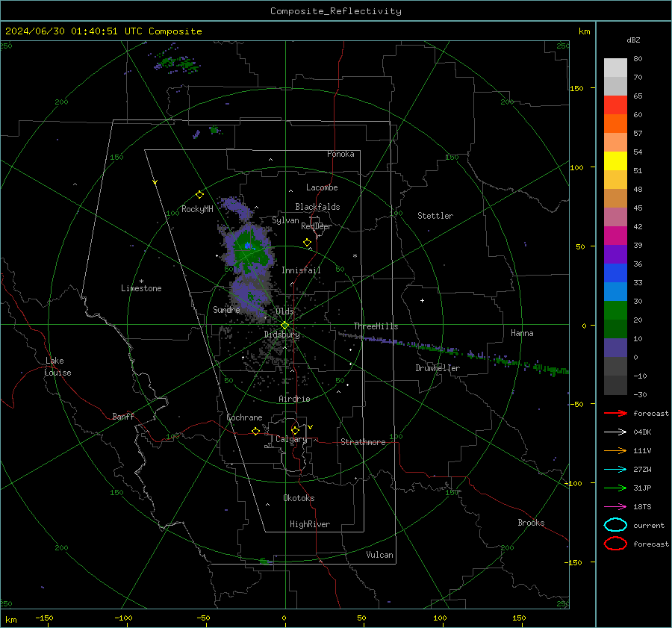The image size is (672, 628).
Task: Click the yellow diamond marker below Cochrane
Action: tap(255, 432)
